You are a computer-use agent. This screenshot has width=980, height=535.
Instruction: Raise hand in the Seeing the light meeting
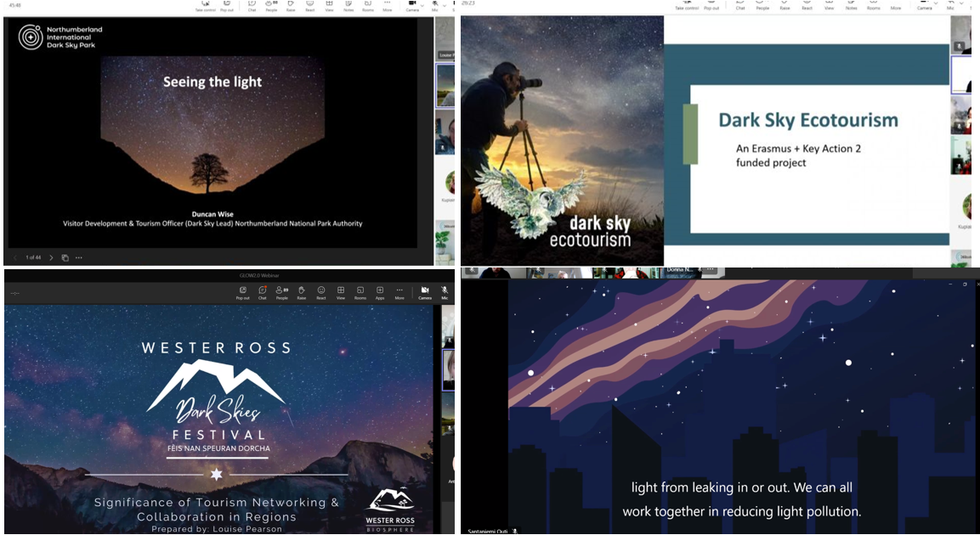[291, 6]
